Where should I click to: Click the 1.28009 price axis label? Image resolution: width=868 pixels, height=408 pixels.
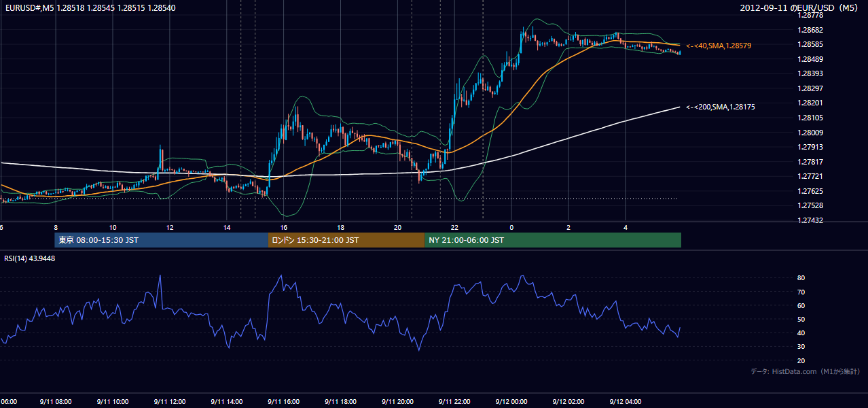point(809,133)
